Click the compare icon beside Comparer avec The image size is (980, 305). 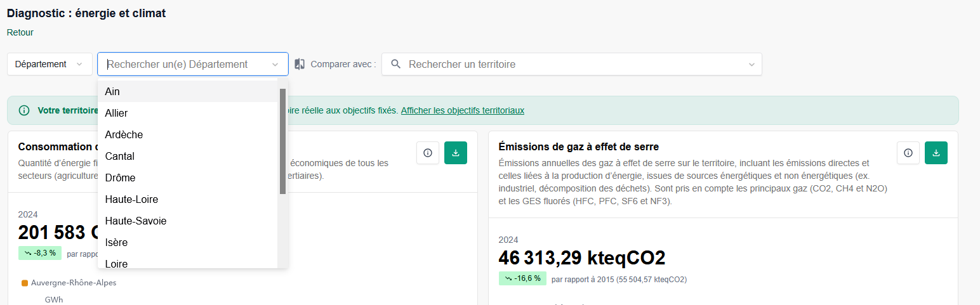pyautogui.click(x=300, y=64)
